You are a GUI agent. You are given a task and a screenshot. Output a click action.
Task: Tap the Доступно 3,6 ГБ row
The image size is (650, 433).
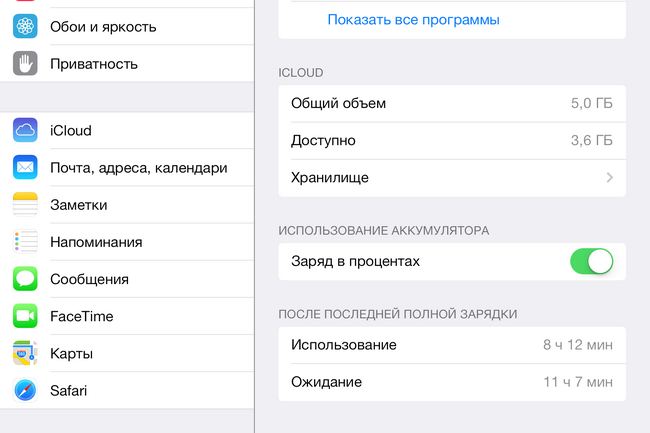pyautogui.click(x=452, y=140)
